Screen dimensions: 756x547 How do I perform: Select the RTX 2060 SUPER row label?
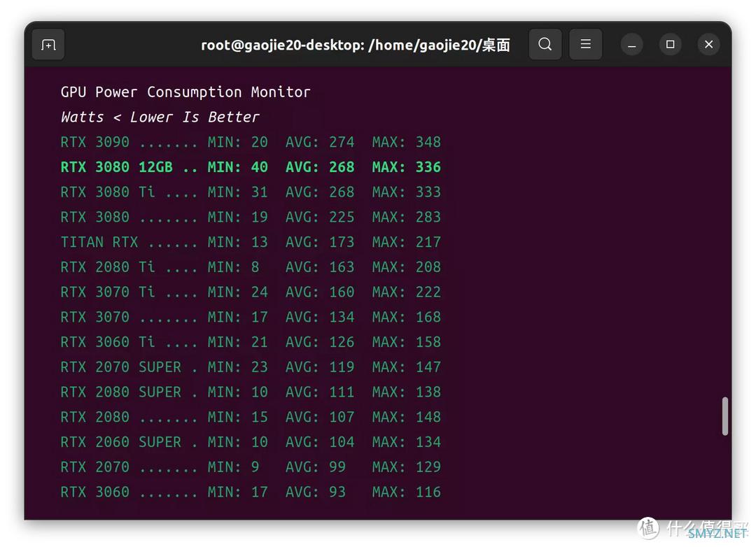pyautogui.click(x=121, y=442)
